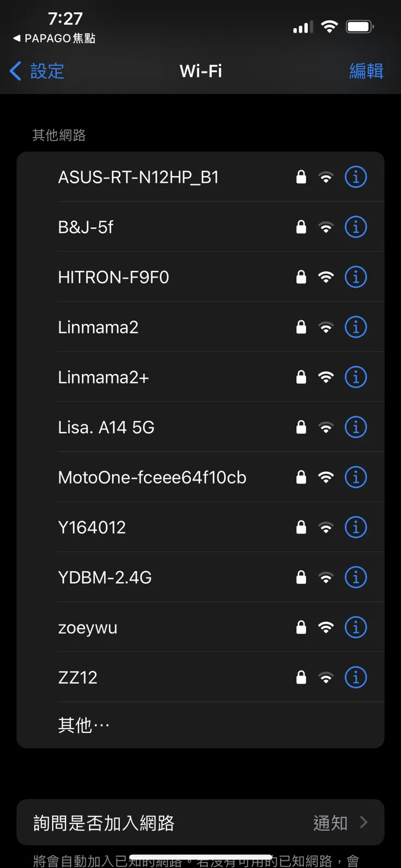Image resolution: width=401 pixels, height=868 pixels.
Task: Open info button for Linmama2+
Action: (355, 377)
